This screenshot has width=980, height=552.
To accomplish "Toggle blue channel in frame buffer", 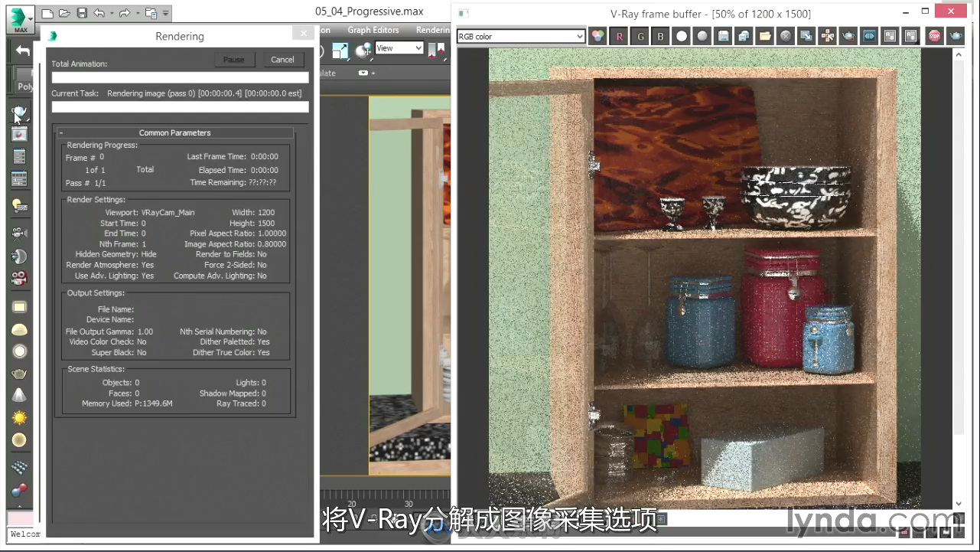I will [x=660, y=36].
